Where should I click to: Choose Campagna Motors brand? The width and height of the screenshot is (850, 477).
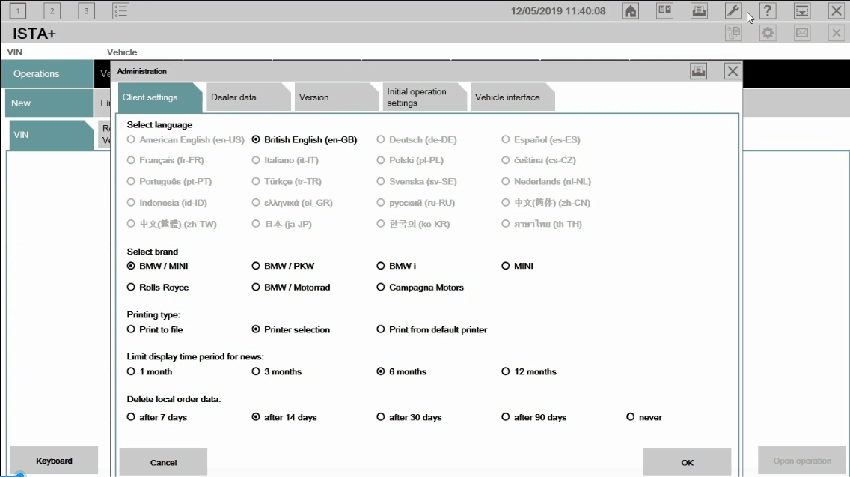421,287
